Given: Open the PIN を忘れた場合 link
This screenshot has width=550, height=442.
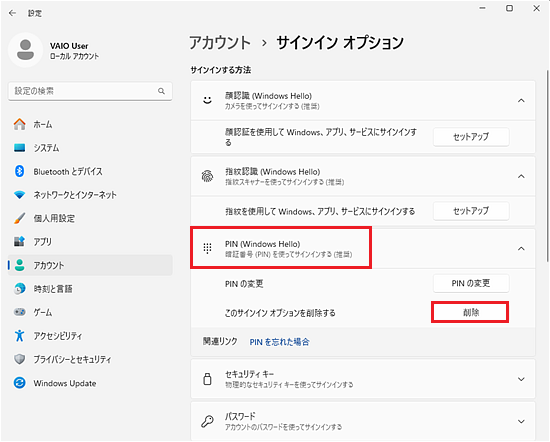Looking at the screenshot, I should click(279, 342).
